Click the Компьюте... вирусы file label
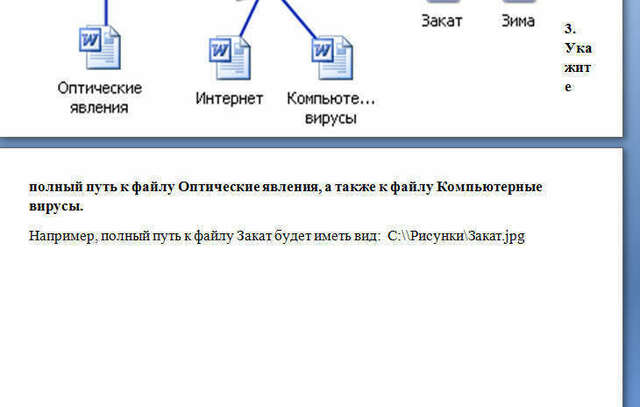The width and height of the screenshot is (640, 407). (331, 108)
